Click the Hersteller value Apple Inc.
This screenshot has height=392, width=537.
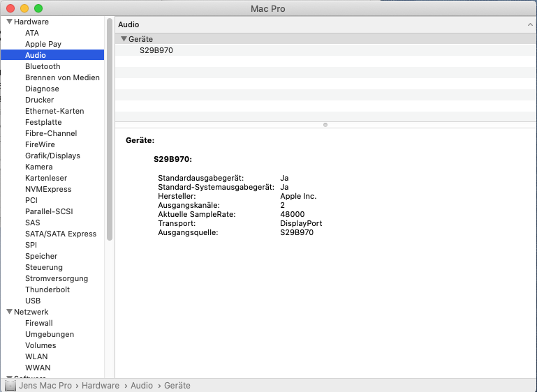pyautogui.click(x=298, y=196)
